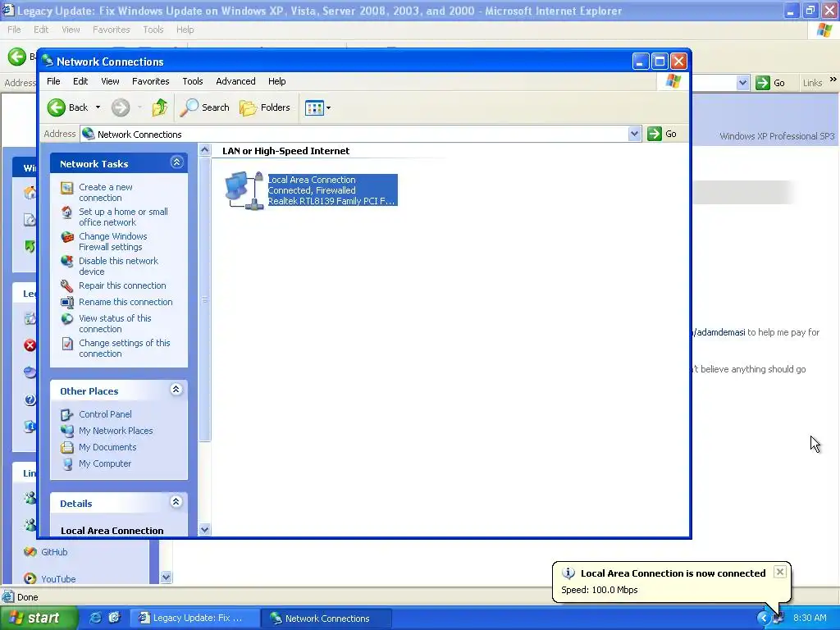Switch to Legacy Update taskbar button
Viewport: 840px width, 630px height.
(194, 619)
